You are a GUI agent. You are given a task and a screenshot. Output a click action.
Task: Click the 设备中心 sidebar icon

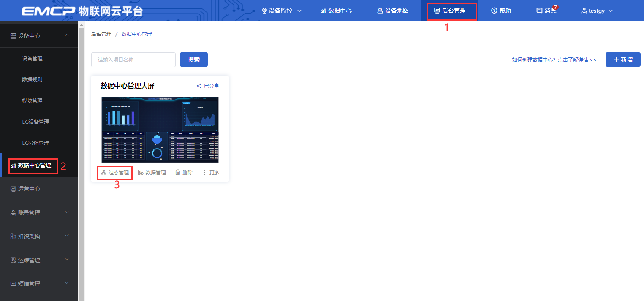tap(13, 36)
